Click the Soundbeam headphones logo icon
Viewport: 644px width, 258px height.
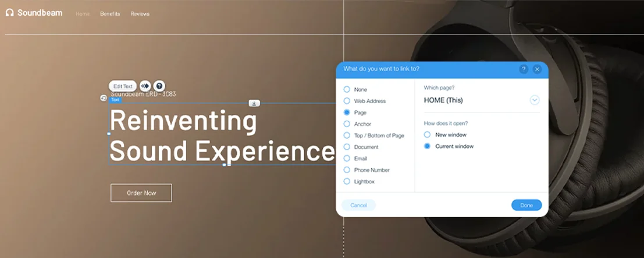(9, 13)
